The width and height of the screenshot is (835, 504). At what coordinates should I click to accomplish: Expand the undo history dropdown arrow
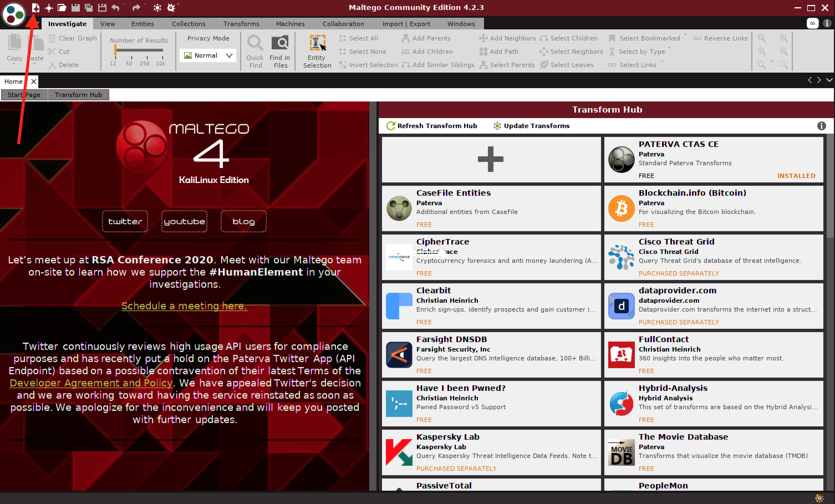tap(124, 5)
